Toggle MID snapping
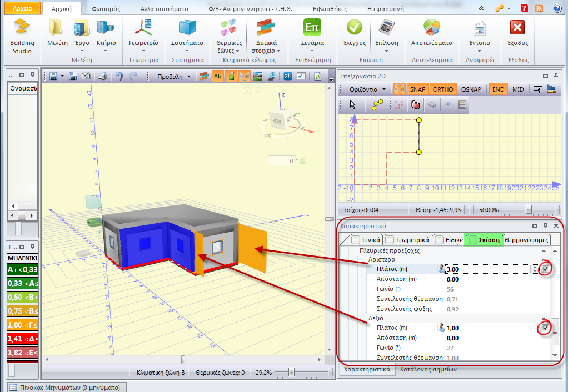The width and height of the screenshot is (568, 392). pyautogui.click(x=518, y=89)
